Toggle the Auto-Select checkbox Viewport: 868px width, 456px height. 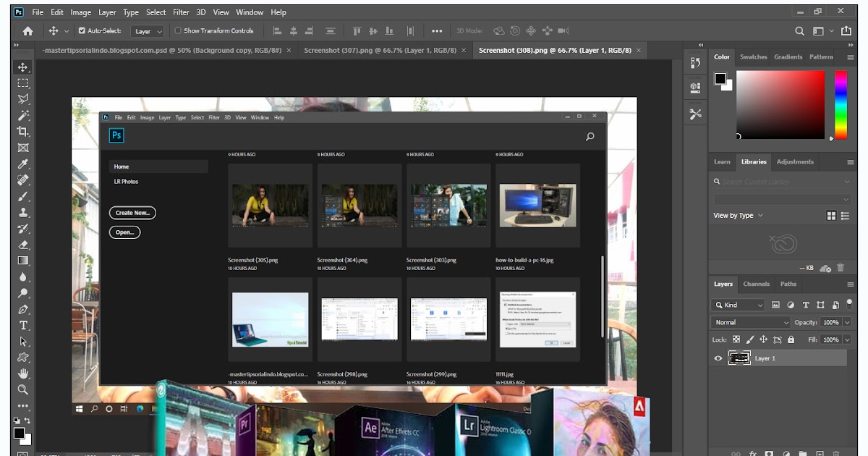point(82,31)
